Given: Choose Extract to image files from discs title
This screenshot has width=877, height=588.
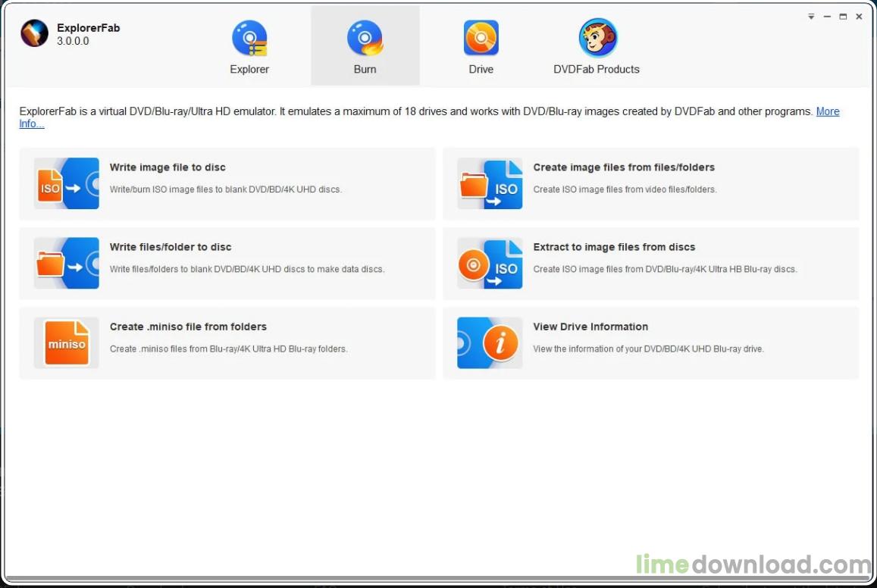Looking at the screenshot, I should [614, 247].
